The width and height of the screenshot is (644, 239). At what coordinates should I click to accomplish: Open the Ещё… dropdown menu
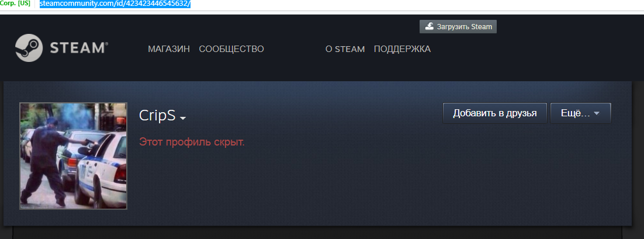580,113
